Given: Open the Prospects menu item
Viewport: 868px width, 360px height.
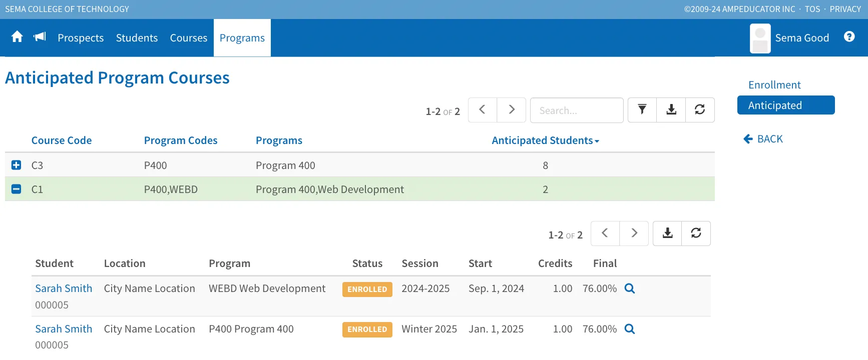Looking at the screenshot, I should (x=81, y=38).
